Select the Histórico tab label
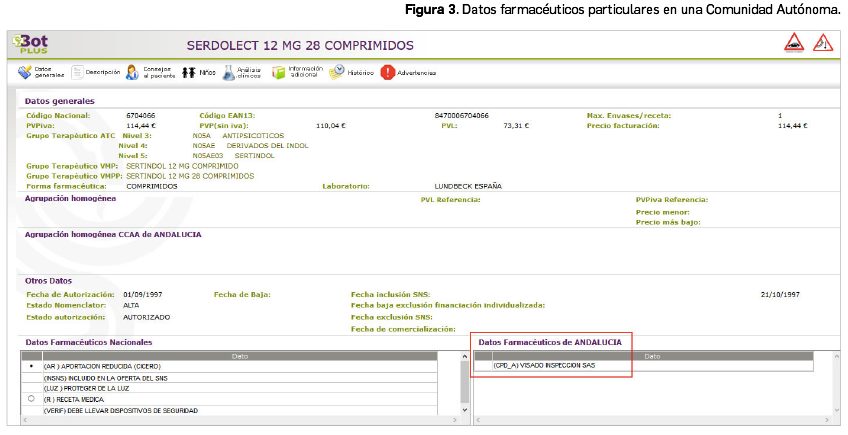Screen dimensions: 848x435 (x=360, y=72)
